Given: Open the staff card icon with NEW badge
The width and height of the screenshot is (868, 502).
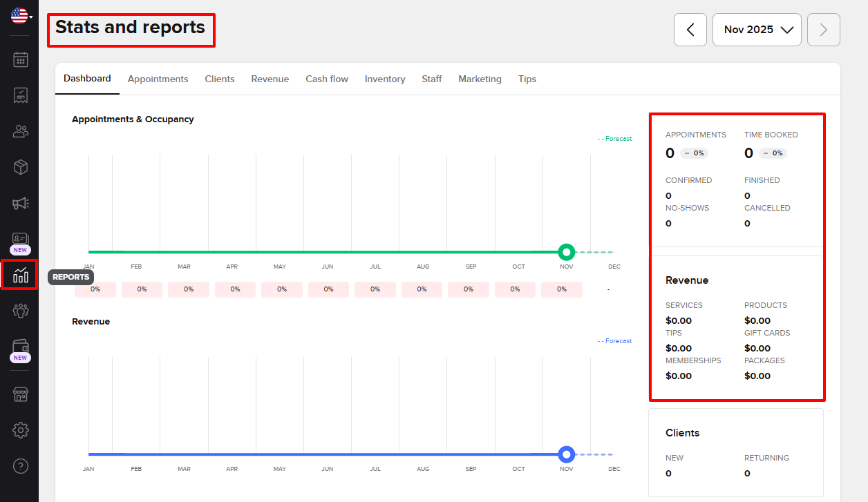Looking at the screenshot, I should tap(20, 238).
